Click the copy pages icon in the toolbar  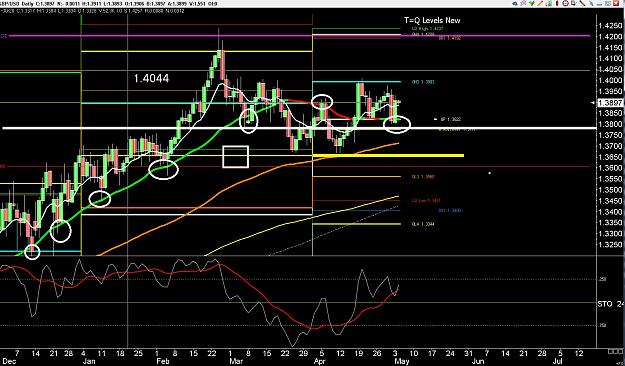574,3
